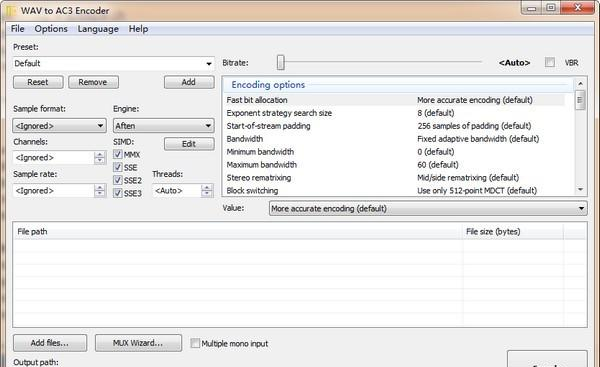
Task: Click the Channels input field
Action: pyautogui.click(x=54, y=158)
